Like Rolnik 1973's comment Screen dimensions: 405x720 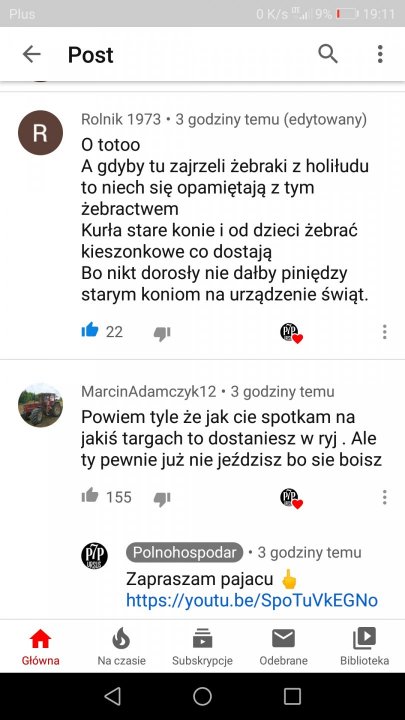90,330
